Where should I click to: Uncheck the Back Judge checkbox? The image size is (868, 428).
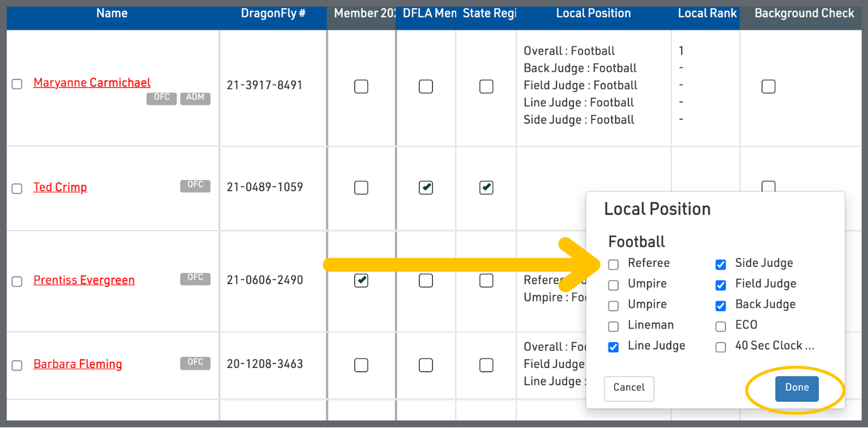click(x=721, y=306)
